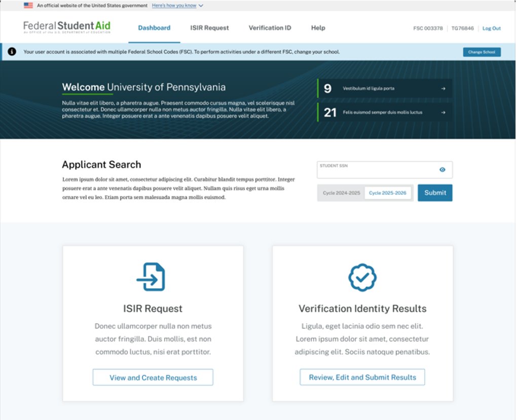Click the ISIR Request document icon
The width and height of the screenshot is (516, 420).
151,277
